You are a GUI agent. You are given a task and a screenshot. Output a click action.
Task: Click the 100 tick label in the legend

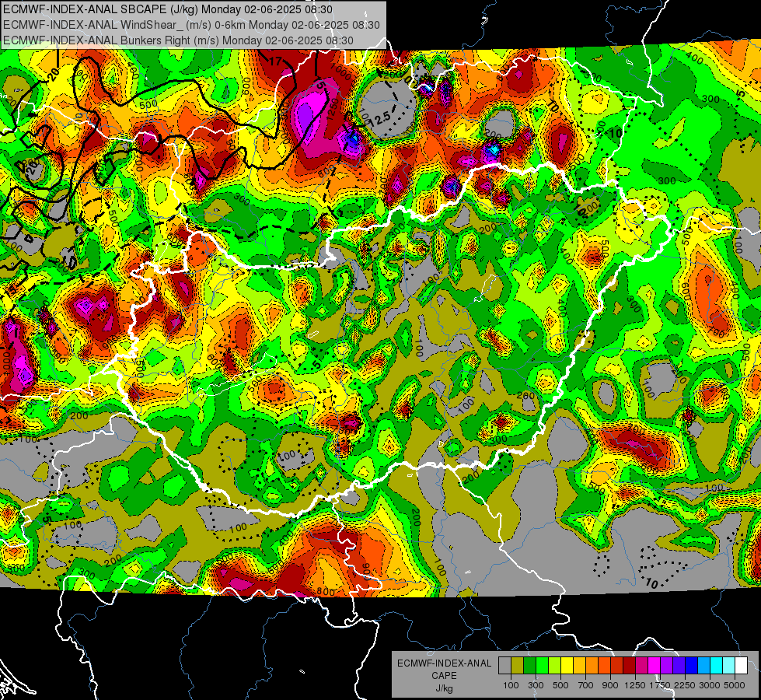pos(511,685)
